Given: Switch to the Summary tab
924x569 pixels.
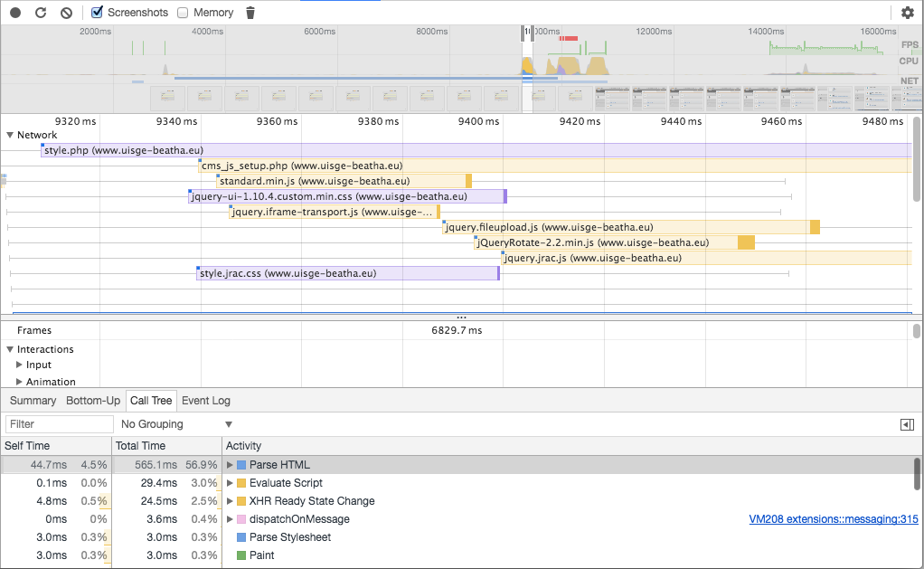Looking at the screenshot, I should click(x=33, y=401).
